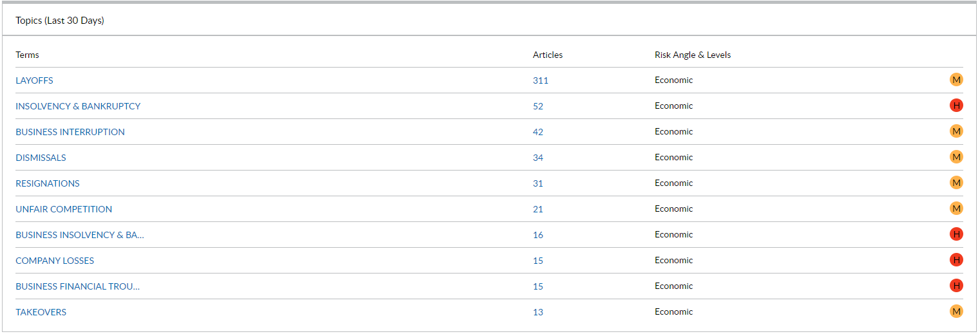
Task: Click the Articles column header
Action: coord(548,55)
